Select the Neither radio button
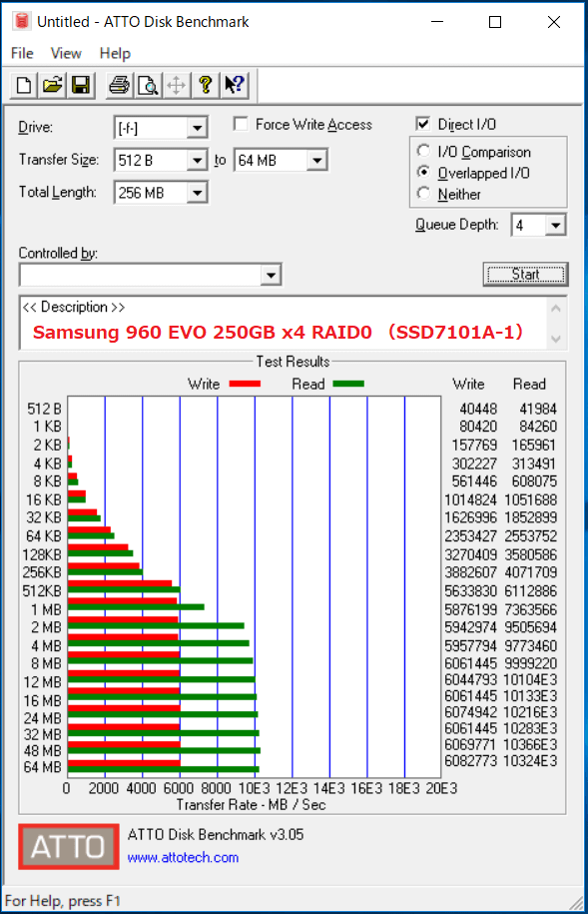This screenshot has height=914, width=588. tap(424, 194)
